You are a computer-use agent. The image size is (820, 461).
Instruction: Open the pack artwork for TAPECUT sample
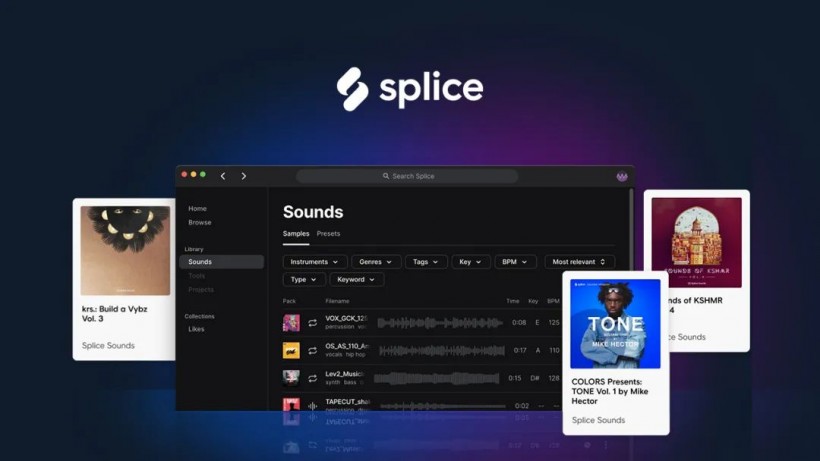(x=291, y=404)
